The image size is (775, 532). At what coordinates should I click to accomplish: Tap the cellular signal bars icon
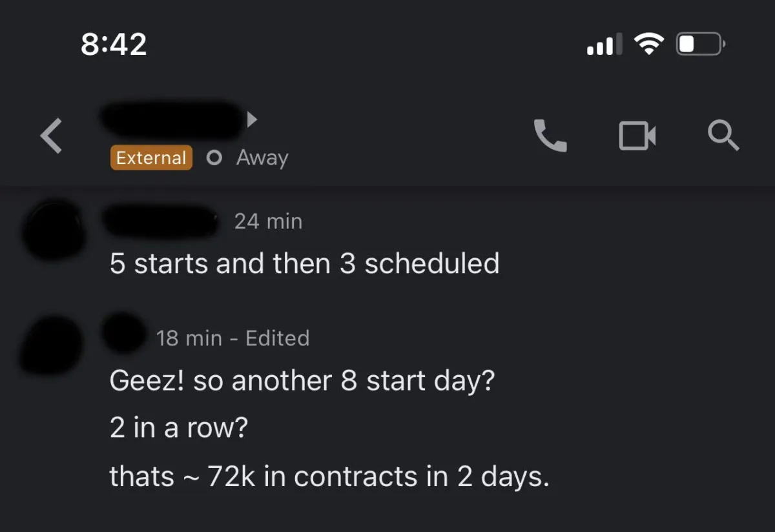point(604,44)
